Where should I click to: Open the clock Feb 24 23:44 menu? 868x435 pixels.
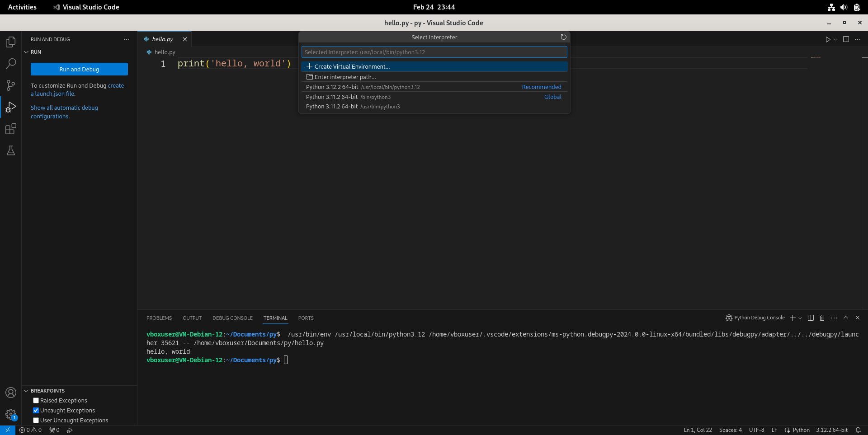[x=434, y=7]
